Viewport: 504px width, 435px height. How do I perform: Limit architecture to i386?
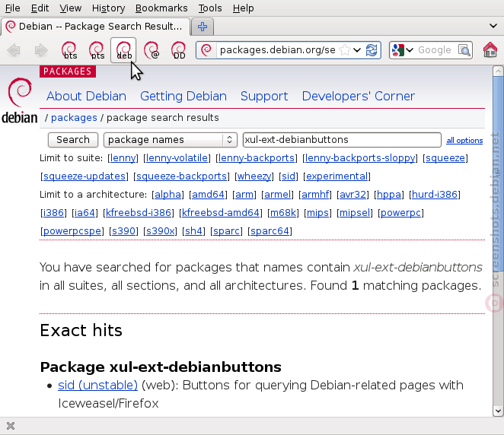pos(53,213)
